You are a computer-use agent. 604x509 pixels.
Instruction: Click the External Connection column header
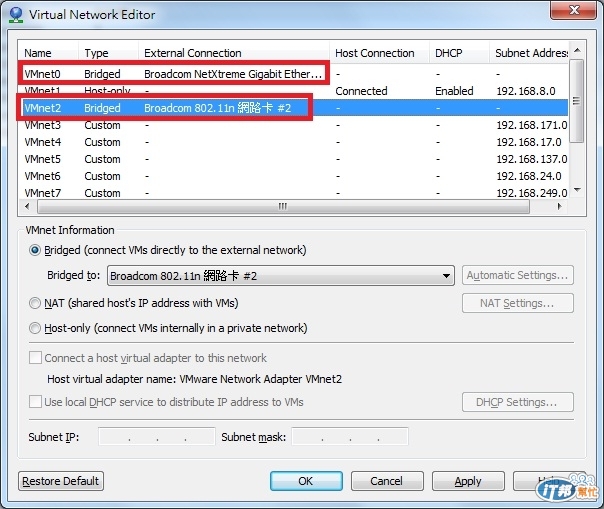233,53
